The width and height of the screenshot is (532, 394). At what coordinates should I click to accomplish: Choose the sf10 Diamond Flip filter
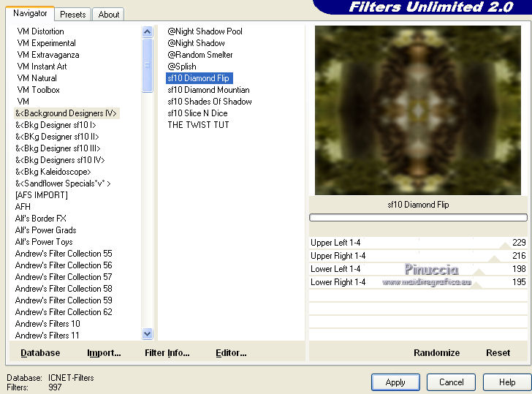[x=199, y=78]
